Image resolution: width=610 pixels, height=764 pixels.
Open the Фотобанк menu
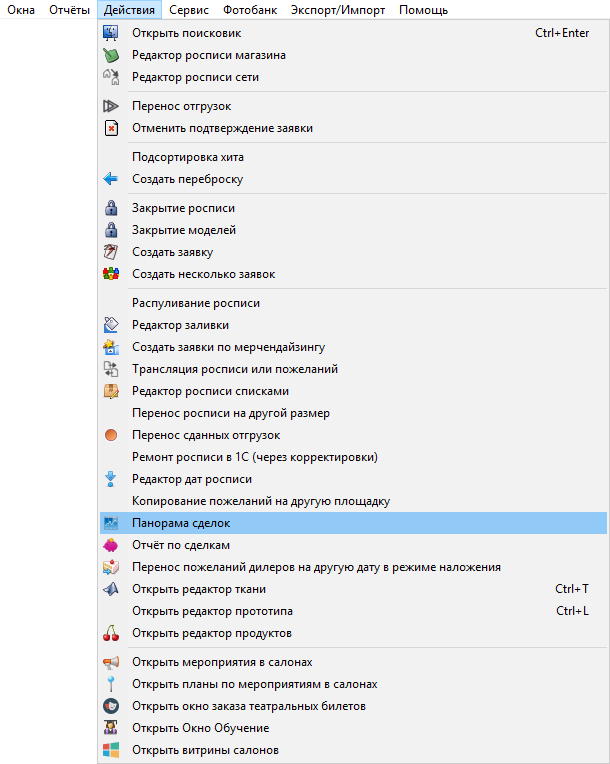tap(250, 10)
